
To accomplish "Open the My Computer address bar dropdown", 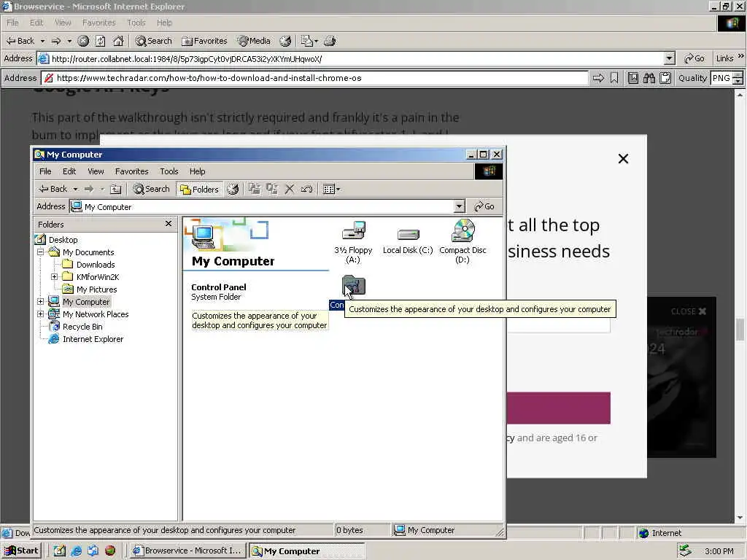I will [459, 206].
